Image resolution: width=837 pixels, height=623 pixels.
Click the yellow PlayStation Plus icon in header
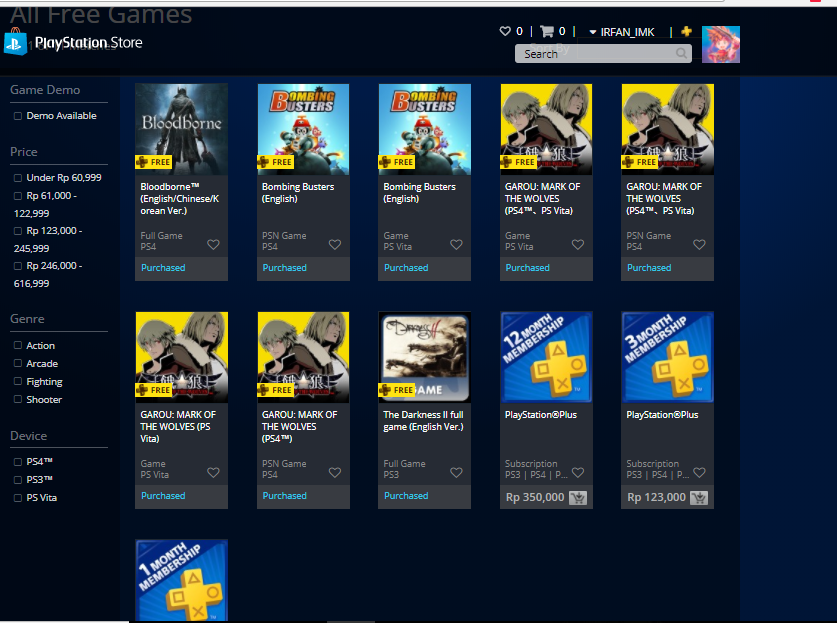pyautogui.click(x=686, y=31)
